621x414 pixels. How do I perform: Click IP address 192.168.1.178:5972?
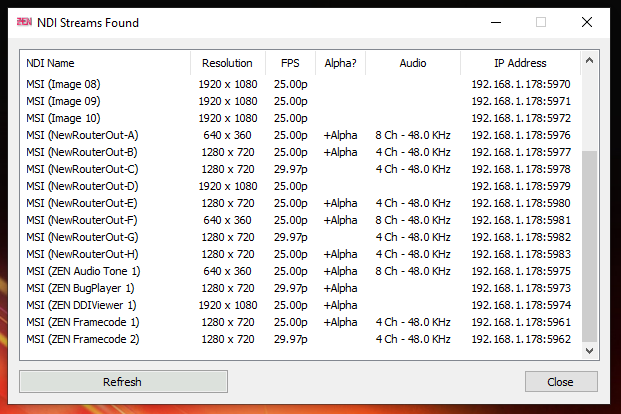[x=521, y=118]
